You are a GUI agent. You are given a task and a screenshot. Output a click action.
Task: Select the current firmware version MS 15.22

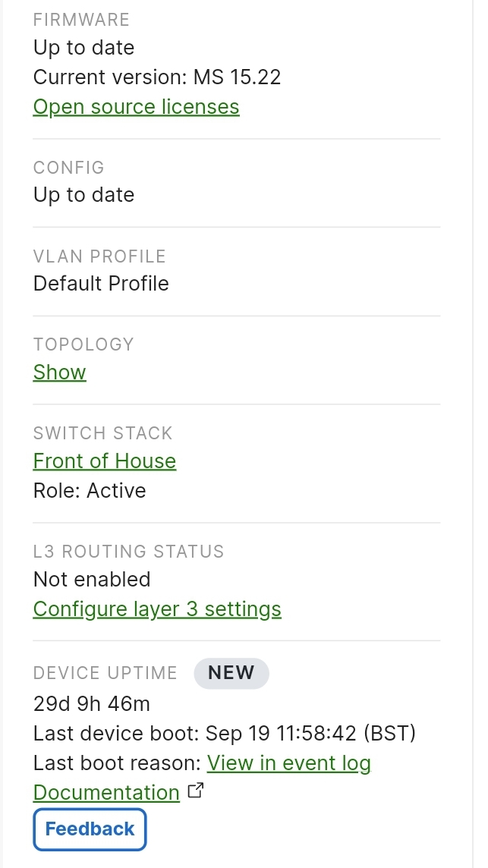(156, 77)
